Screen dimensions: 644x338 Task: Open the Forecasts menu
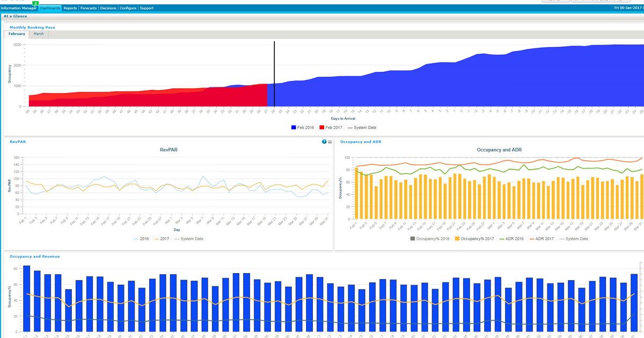[x=89, y=8]
